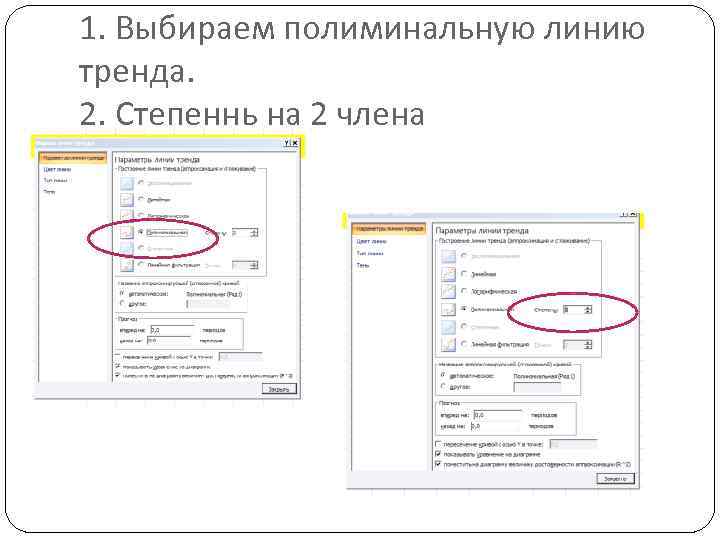The height and width of the screenshot is (540, 720).
Task: Click Закрыть button in right dialog
Action: (x=615, y=478)
